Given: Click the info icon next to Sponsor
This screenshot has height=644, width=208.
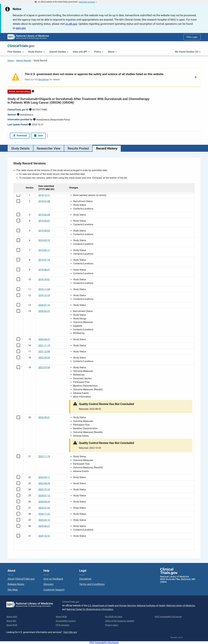Looking at the screenshot, I should (18, 114).
